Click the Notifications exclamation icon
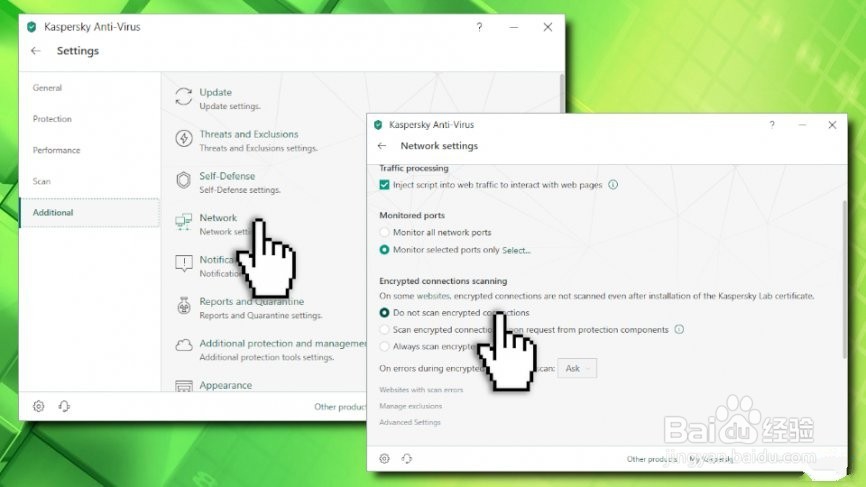The width and height of the screenshot is (866, 487). pos(184,263)
